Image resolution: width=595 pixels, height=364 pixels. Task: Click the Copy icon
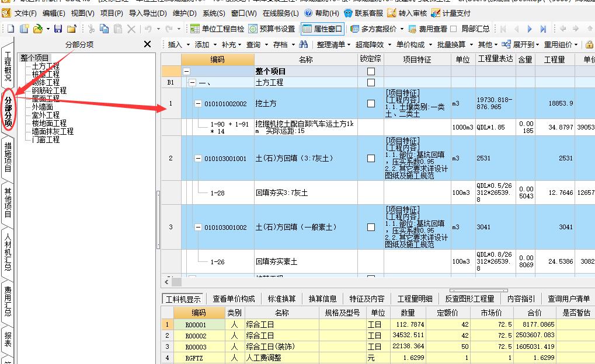point(105,29)
